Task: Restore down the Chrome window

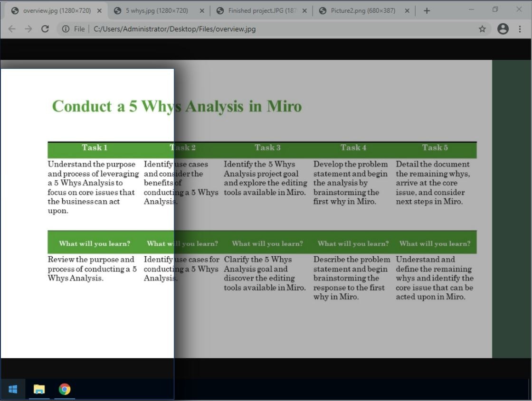Action: 495,9
